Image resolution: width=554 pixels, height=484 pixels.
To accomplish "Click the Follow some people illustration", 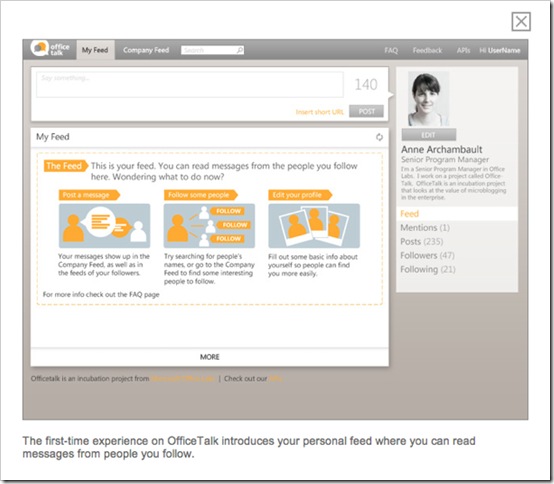I will (x=209, y=226).
